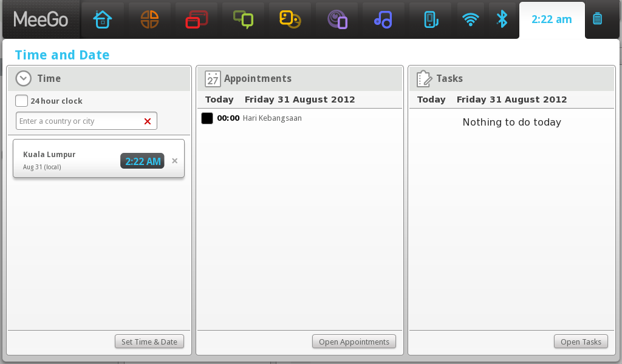Toggle the 2:22 AM time badge for Kuala Lumpur
622x364 pixels.
(142, 161)
